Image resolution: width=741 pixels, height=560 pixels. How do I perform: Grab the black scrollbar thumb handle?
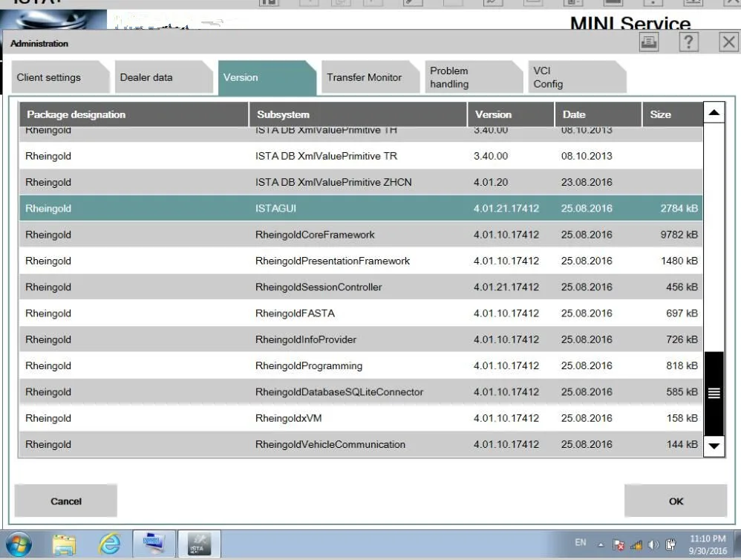pyautogui.click(x=714, y=393)
